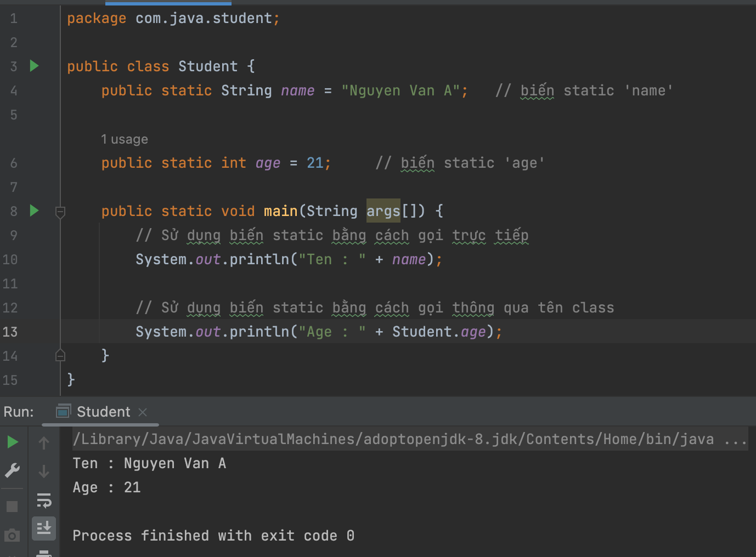The image size is (756, 557).
Task: Switch to the Student run tab
Action: click(103, 412)
